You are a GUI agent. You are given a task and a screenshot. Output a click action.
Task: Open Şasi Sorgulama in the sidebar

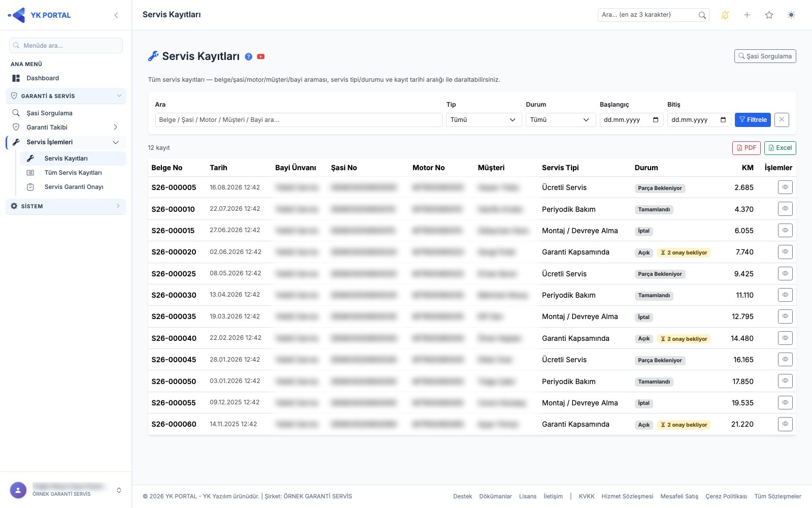pyautogui.click(x=66, y=113)
